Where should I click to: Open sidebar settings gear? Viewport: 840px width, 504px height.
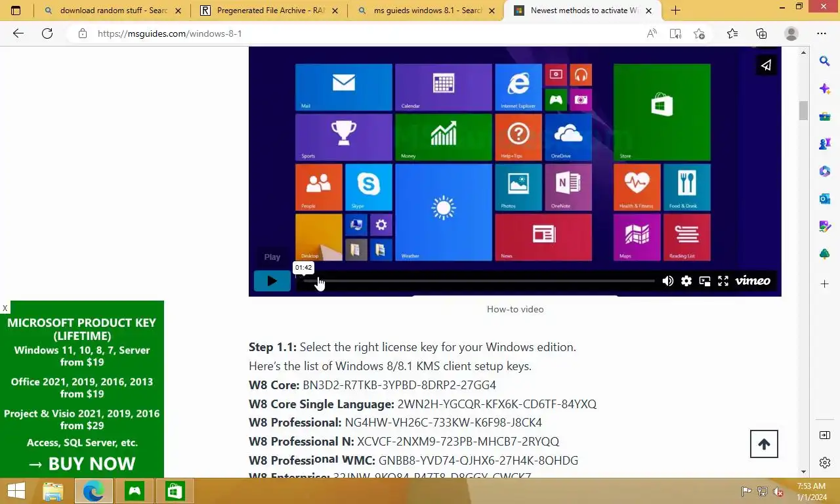pyautogui.click(x=825, y=463)
